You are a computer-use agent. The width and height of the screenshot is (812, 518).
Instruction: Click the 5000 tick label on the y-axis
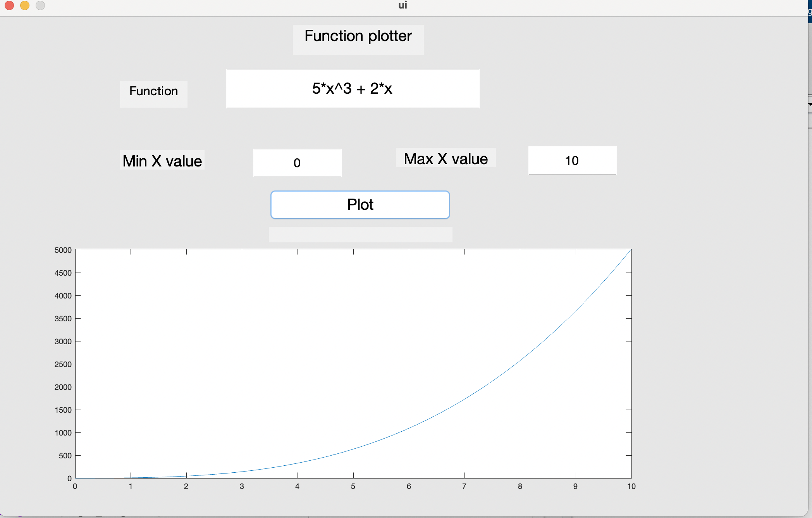(63, 250)
